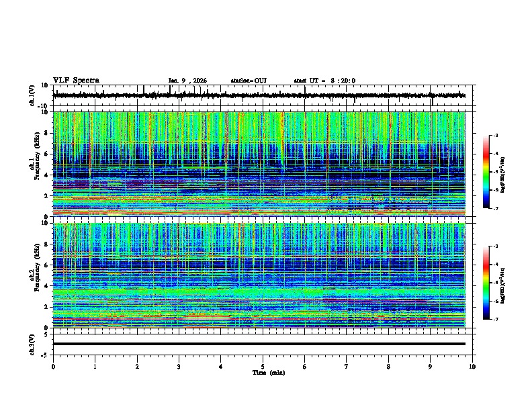Image resolution: width=532 pixels, height=411 pixels.
Task: Click the "6" kHz tick on ch.2 spectrogram
Action: 46,265
